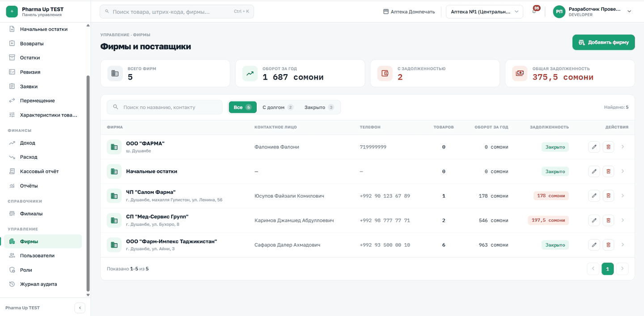Viewport: 644px width, 316px height.
Task: Show all firms with the Все filter
Action: click(243, 107)
